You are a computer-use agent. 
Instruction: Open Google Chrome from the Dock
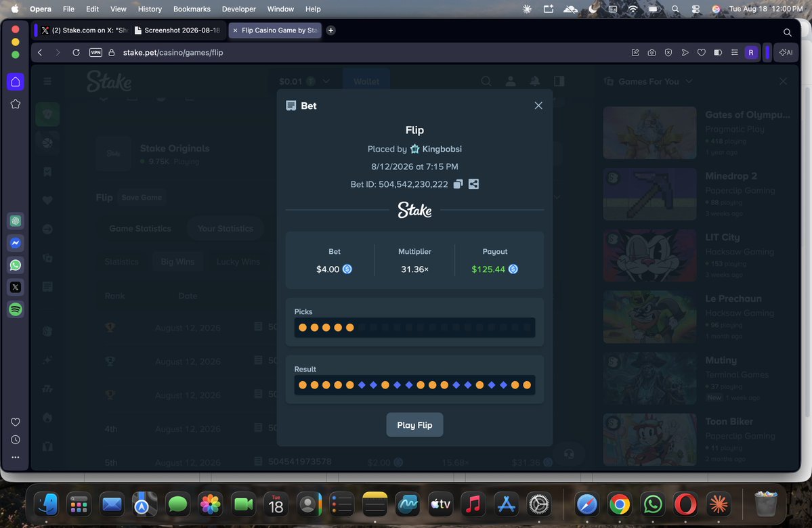click(620, 504)
